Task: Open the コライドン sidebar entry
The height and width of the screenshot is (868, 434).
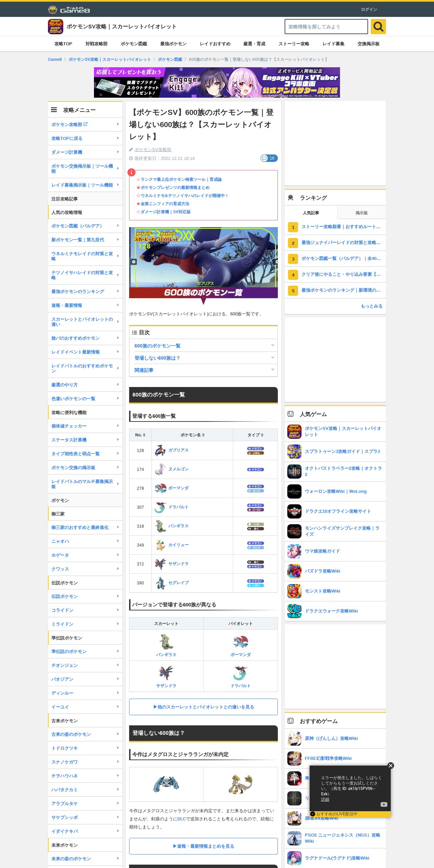Action: tap(85, 610)
